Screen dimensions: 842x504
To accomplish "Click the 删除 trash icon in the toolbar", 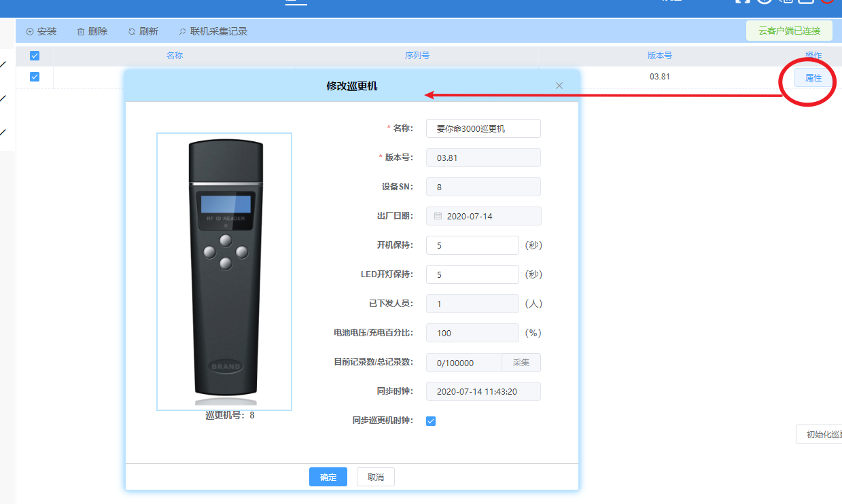I will click(81, 31).
